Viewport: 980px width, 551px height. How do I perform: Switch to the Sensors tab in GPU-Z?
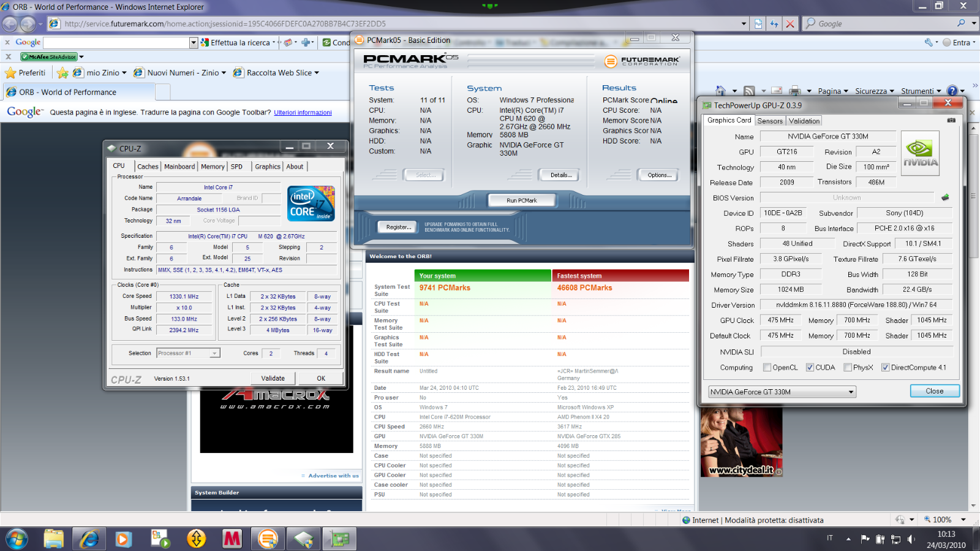[770, 121]
